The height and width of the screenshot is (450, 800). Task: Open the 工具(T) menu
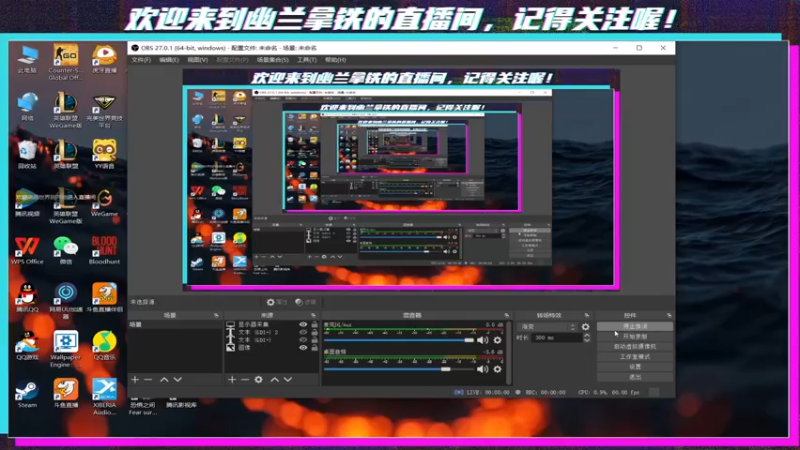click(x=307, y=60)
